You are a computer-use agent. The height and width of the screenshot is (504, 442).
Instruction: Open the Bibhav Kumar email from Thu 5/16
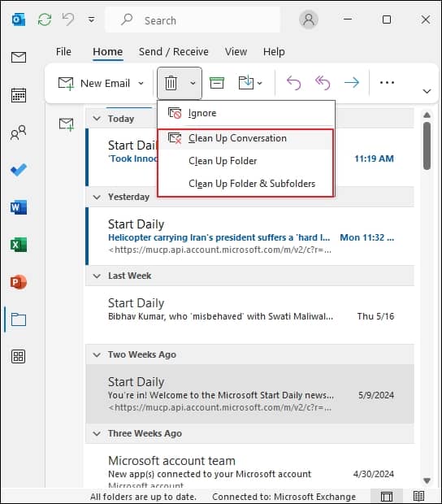[249, 315]
